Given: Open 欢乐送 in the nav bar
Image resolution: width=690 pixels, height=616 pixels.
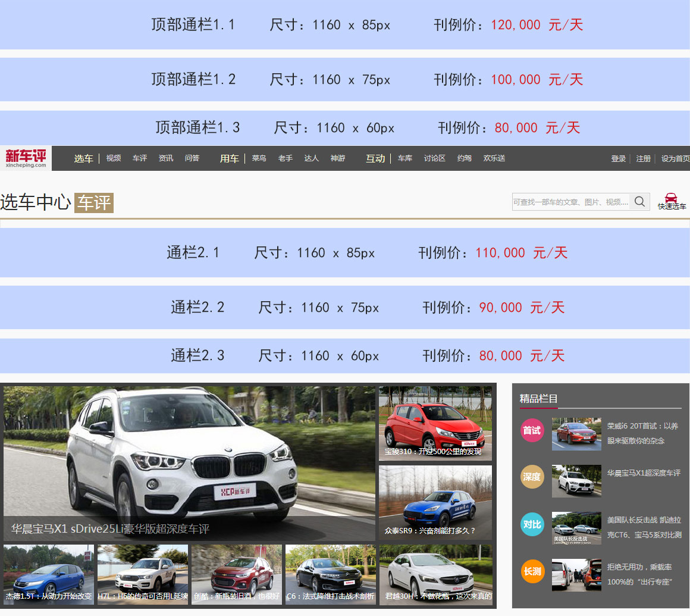Looking at the screenshot, I should (x=494, y=158).
